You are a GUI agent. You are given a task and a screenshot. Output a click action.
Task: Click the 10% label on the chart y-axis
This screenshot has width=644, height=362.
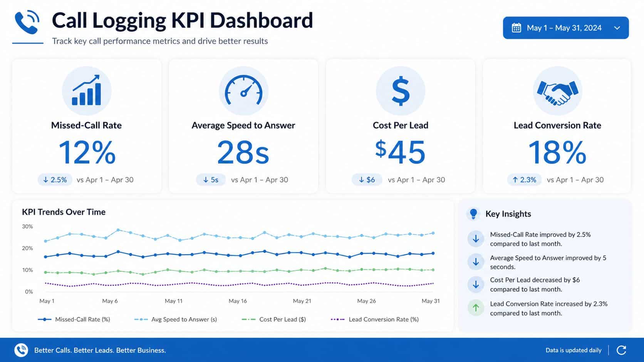click(27, 270)
